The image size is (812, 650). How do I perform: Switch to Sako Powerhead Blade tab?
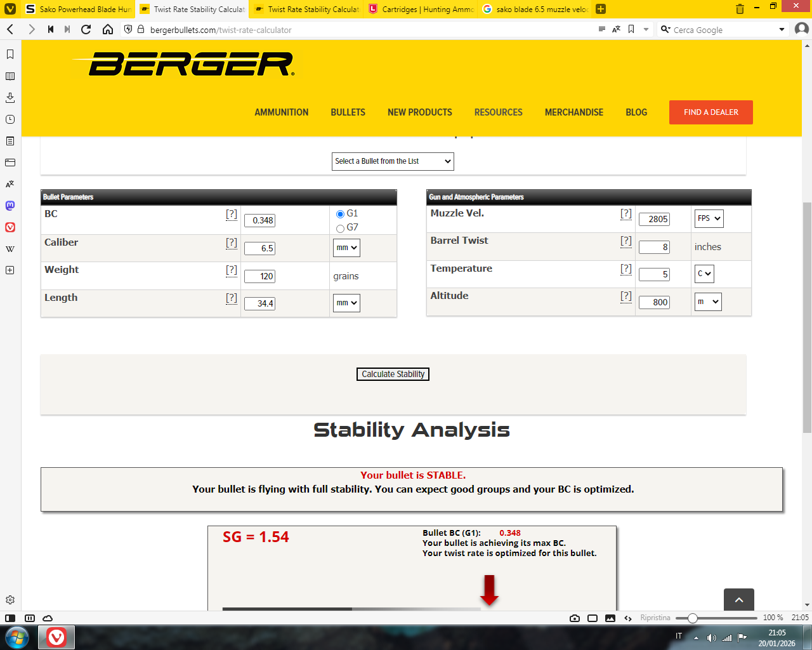click(x=78, y=9)
